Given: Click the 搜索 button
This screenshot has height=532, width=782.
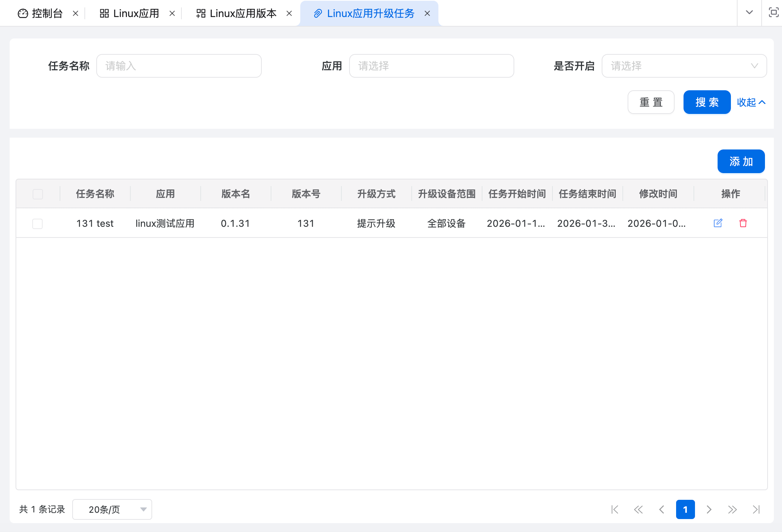Looking at the screenshot, I should point(706,102).
